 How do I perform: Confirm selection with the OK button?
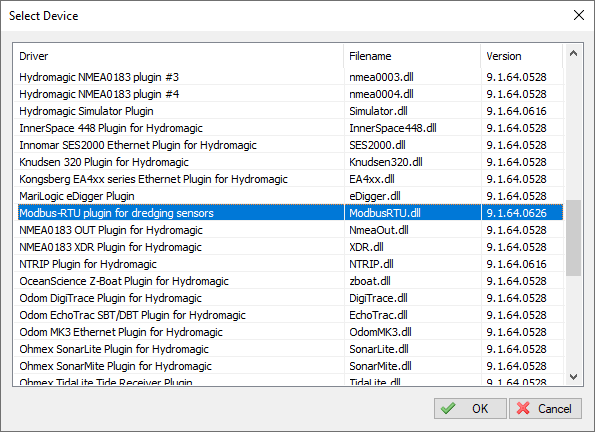470,408
